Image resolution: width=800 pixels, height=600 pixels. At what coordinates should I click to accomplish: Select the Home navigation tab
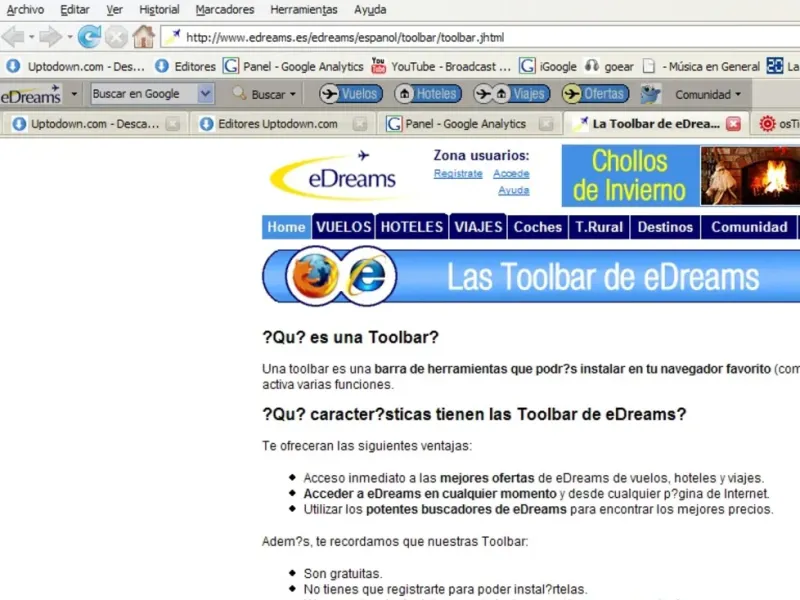pos(286,227)
